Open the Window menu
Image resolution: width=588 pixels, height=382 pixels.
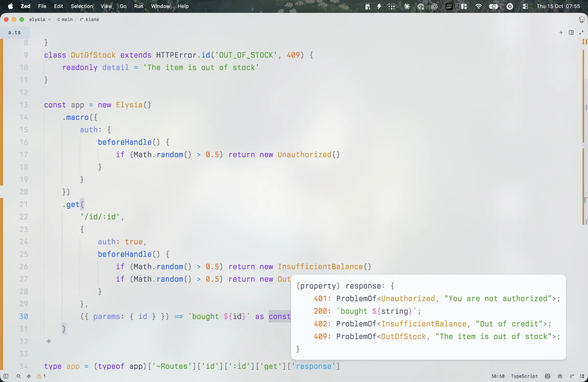click(x=160, y=6)
